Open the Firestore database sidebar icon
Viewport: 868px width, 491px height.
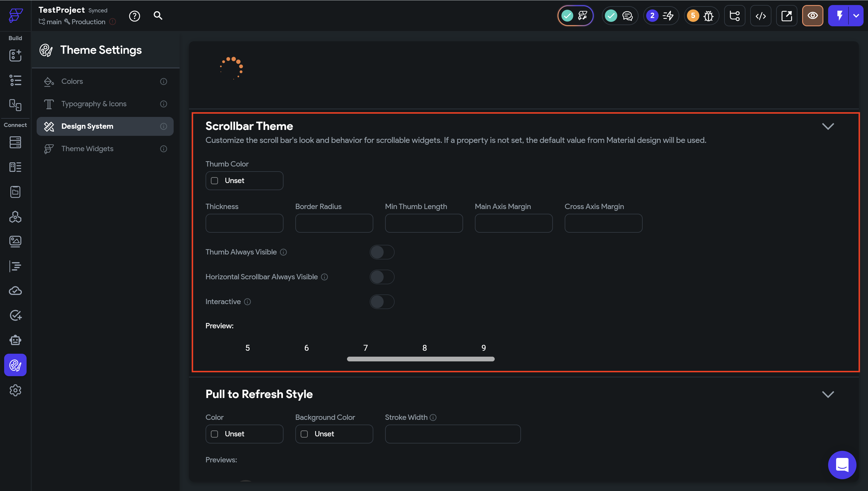(15, 142)
